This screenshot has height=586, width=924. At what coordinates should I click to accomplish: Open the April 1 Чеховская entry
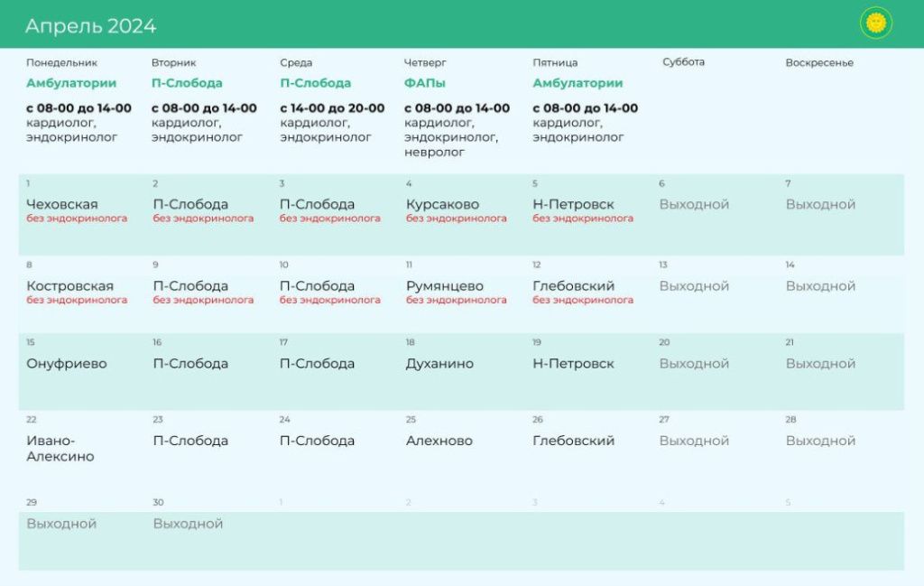[x=62, y=204]
